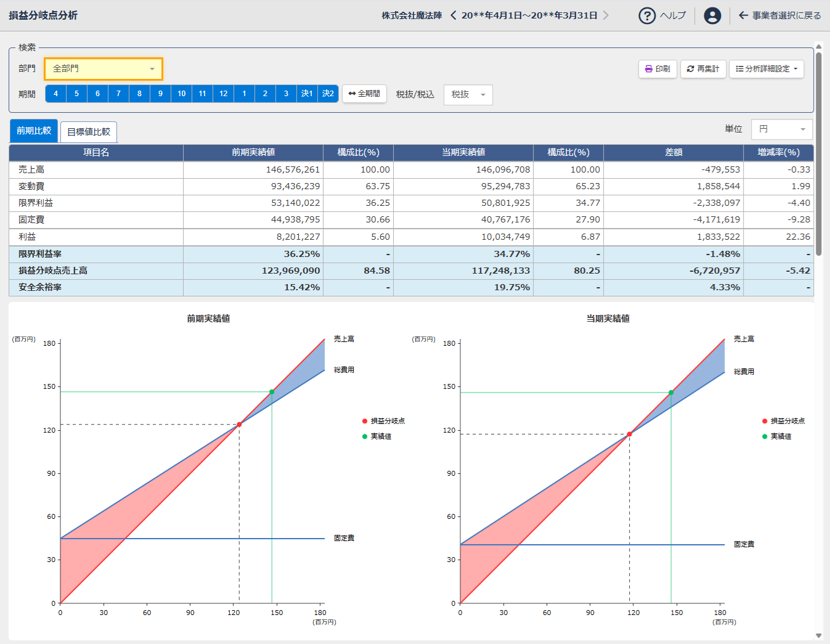
Task: Click 損益分岐点 legend in 当期実績値 chart
Action: (787, 421)
